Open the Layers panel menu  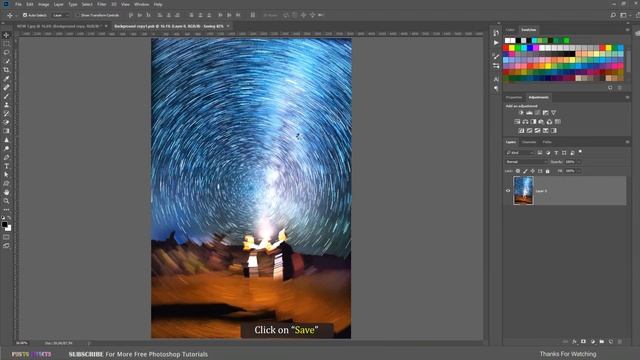click(x=627, y=142)
